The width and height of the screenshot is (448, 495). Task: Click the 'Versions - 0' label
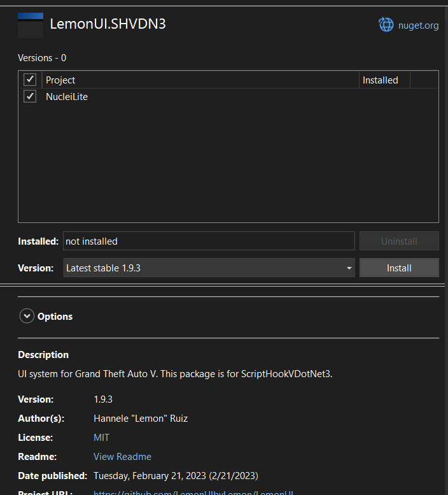pyautogui.click(x=42, y=58)
